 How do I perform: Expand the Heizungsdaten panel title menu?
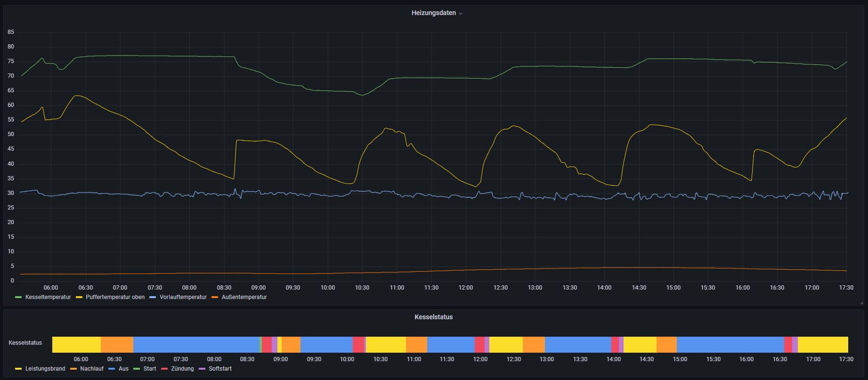click(x=433, y=13)
